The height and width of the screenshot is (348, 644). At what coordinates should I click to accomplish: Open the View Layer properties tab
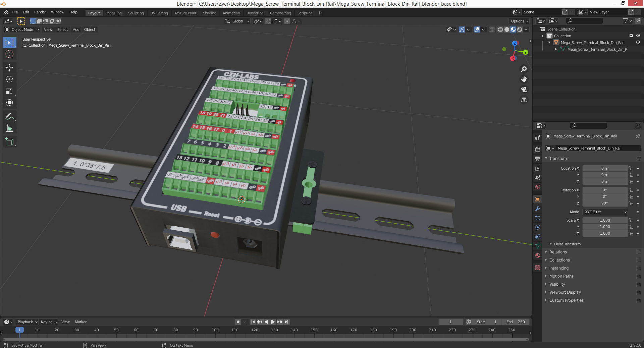(x=538, y=168)
